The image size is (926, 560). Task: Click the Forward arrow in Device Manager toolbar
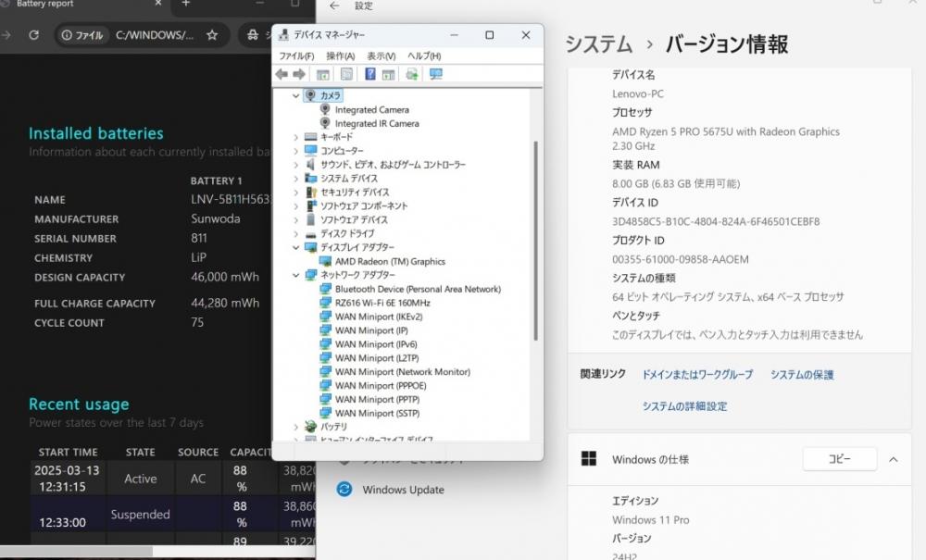299,74
